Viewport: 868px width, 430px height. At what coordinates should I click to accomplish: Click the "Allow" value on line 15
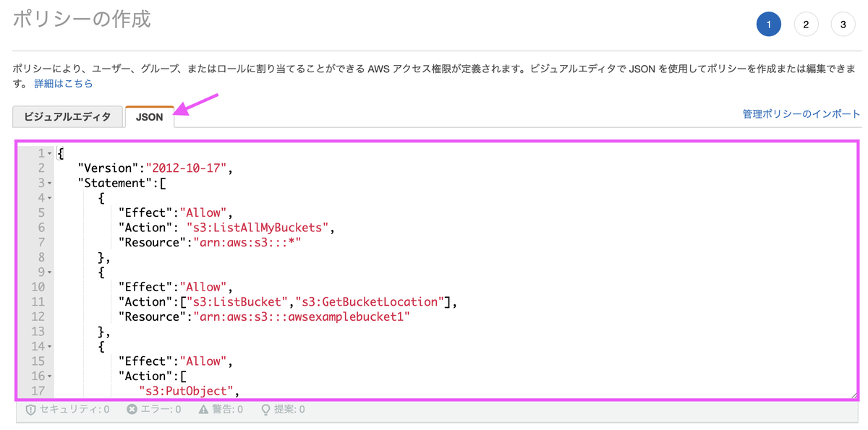205,361
